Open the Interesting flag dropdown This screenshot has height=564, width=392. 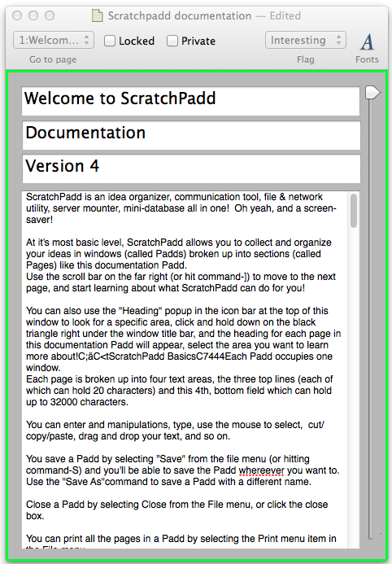click(x=306, y=40)
